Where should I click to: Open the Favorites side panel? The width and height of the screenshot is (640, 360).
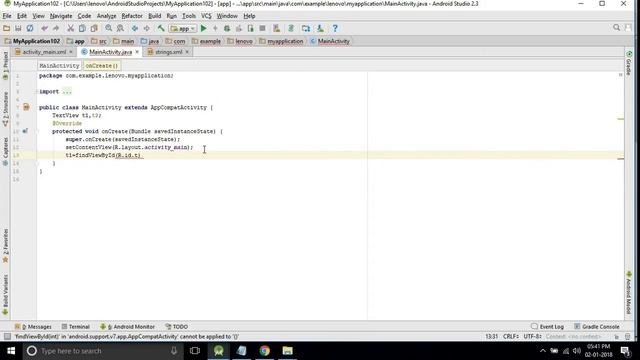pos(5,245)
